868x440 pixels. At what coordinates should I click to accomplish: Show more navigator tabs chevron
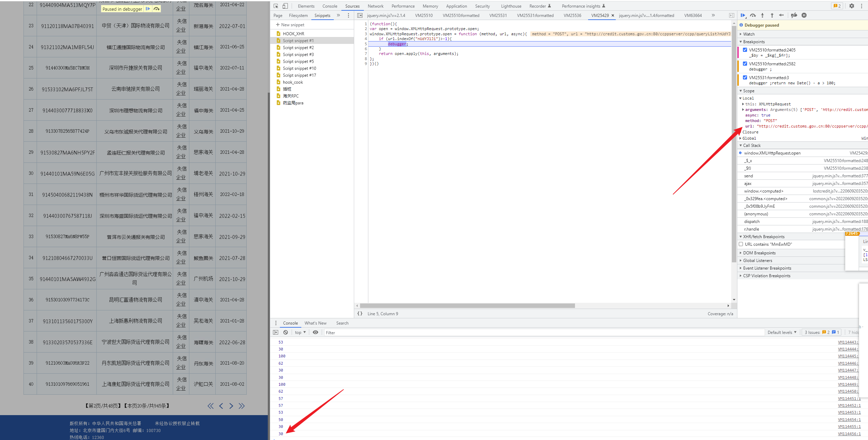(x=338, y=15)
